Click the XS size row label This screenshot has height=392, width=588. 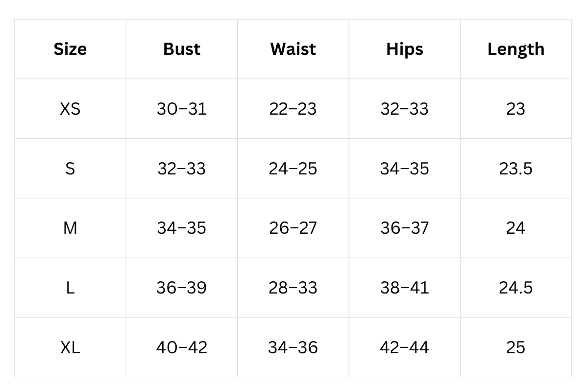click(x=70, y=109)
